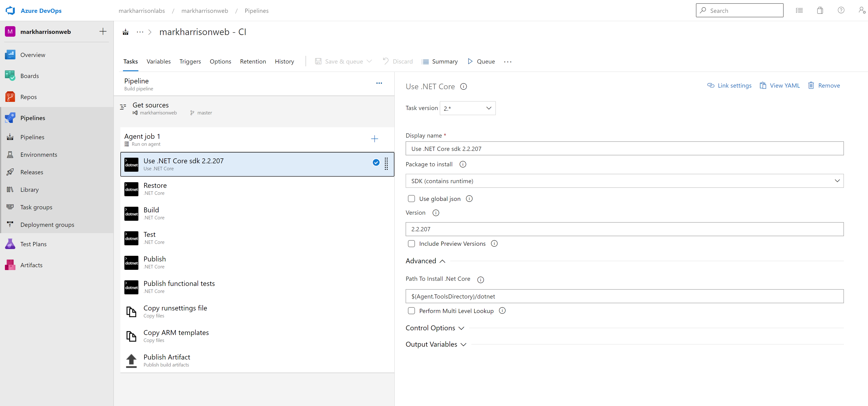Open the Triggers tab
The height and width of the screenshot is (406, 868).
(190, 62)
